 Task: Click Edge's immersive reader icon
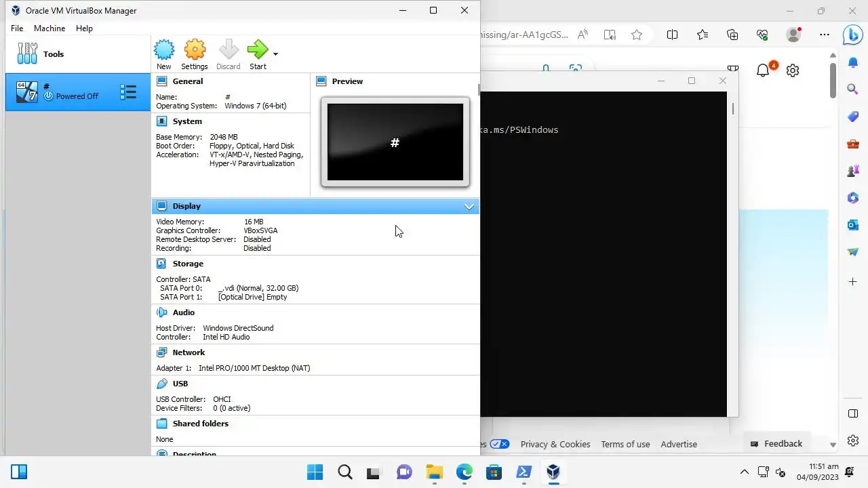pyautogui.click(x=610, y=35)
